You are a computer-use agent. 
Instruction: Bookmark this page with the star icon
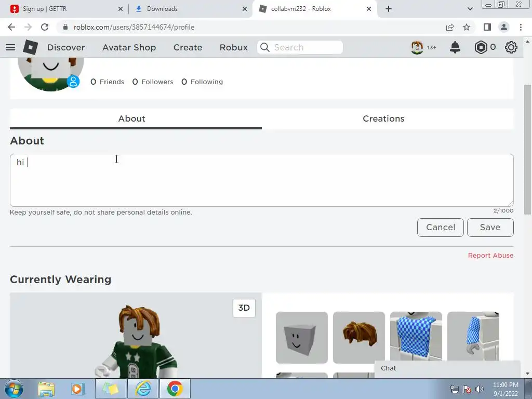(467, 27)
